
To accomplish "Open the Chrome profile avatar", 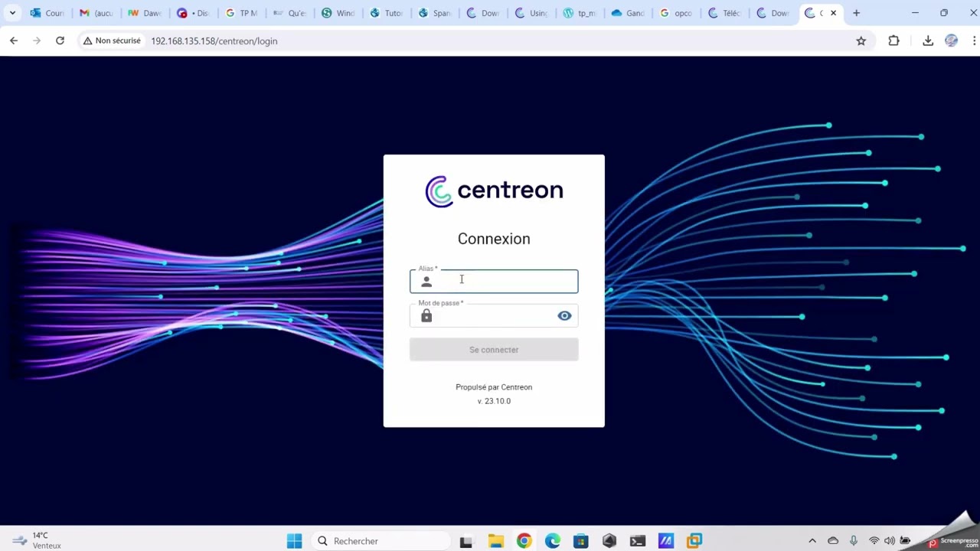I will pos(951,41).
